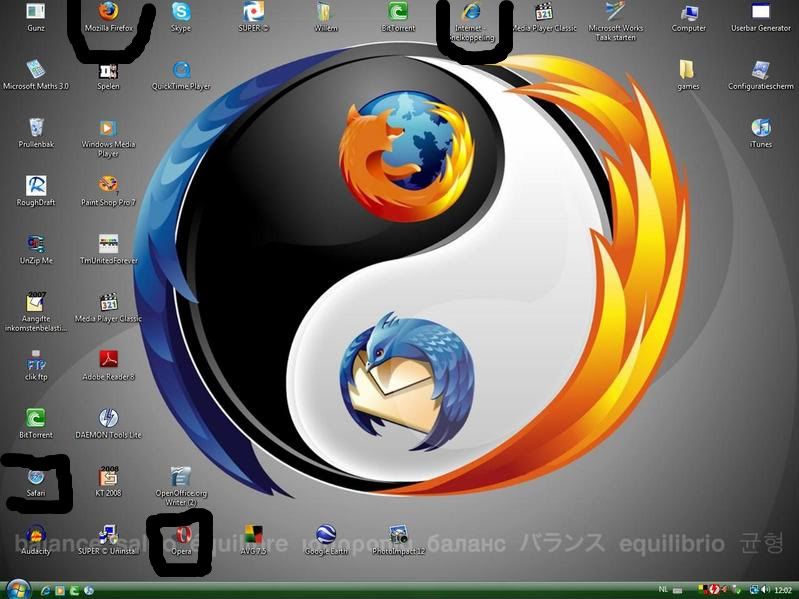799x599 pixels.
Task: Open the Willem folder
Action: tap(326, 17)
